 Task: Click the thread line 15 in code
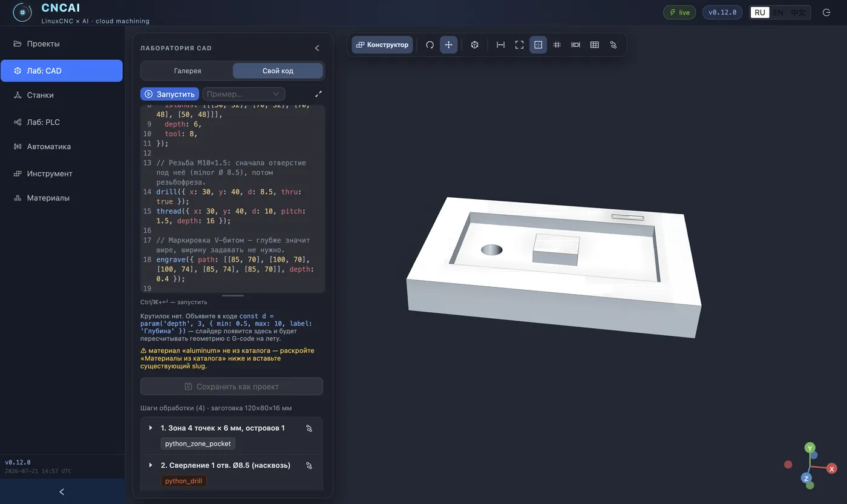click(x=233, y=216)
